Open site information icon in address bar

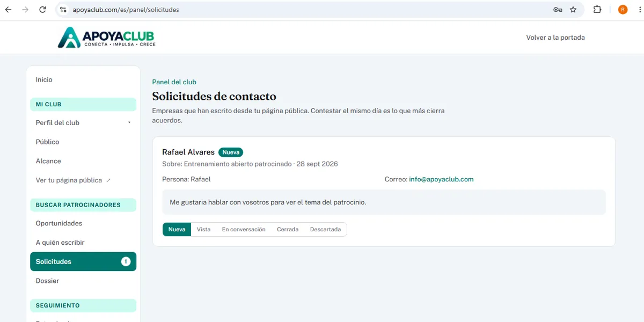(63, 10)
